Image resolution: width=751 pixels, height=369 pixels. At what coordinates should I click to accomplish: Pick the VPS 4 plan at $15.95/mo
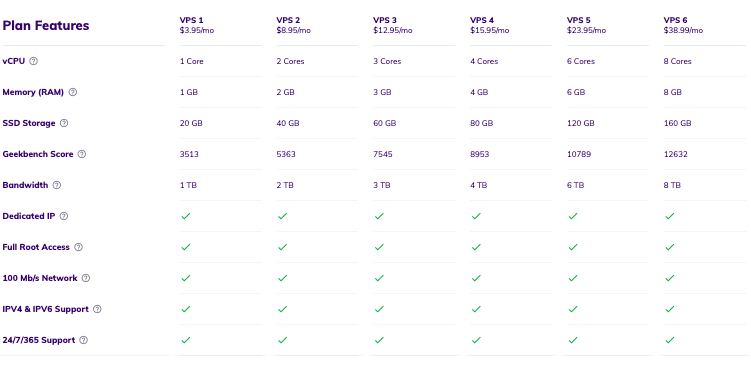[x=489, y=25]
